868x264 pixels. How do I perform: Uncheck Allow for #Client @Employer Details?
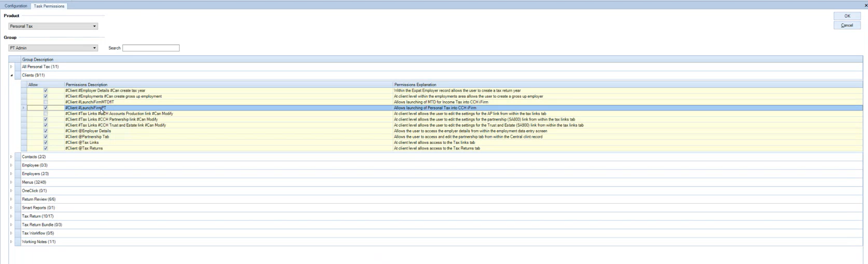pyautogui.click(x=46, y=131)
